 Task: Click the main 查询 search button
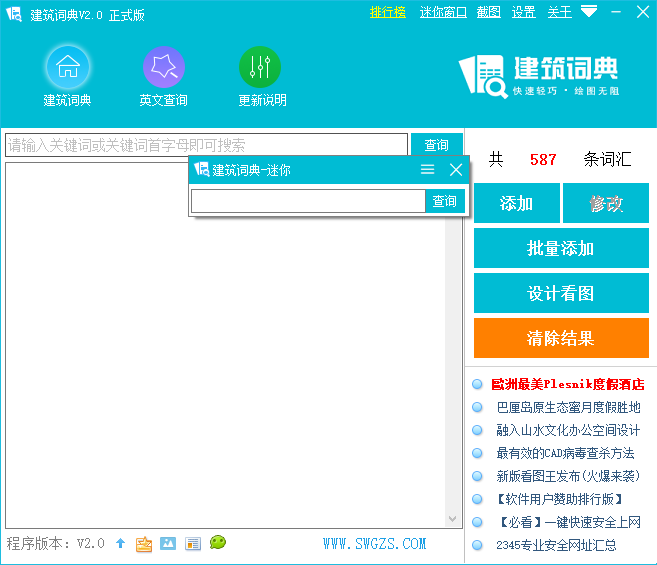point(437,145)
